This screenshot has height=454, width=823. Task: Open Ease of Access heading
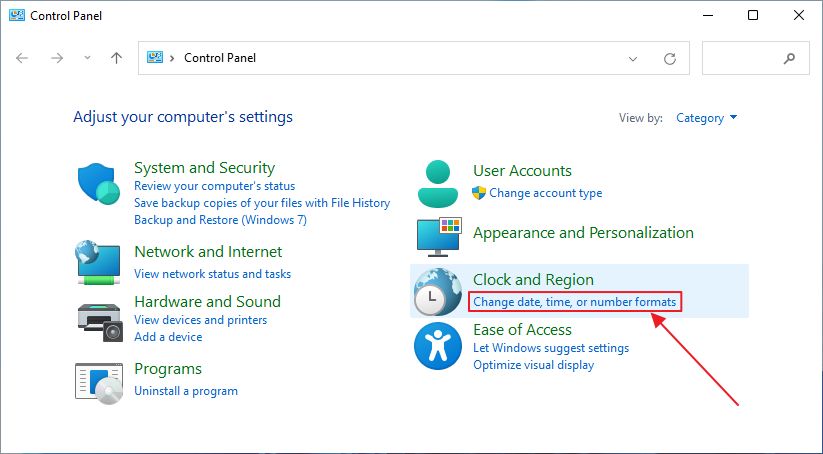(522, 330)
